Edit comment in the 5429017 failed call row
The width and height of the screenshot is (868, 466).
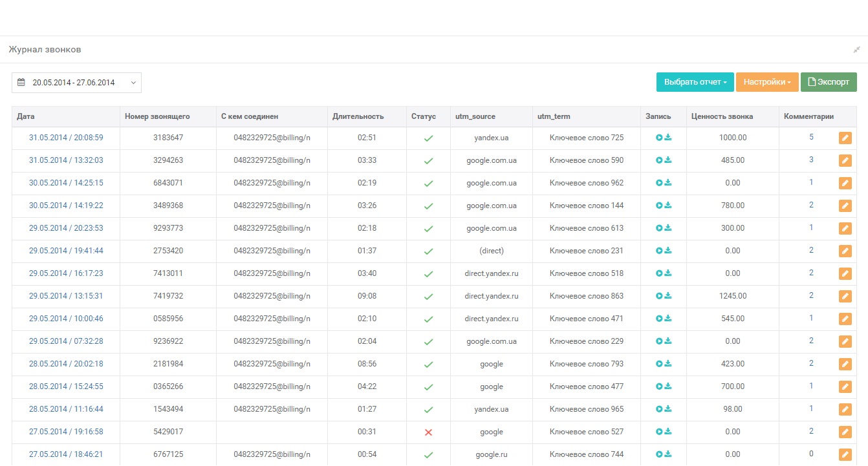[845, 432]
